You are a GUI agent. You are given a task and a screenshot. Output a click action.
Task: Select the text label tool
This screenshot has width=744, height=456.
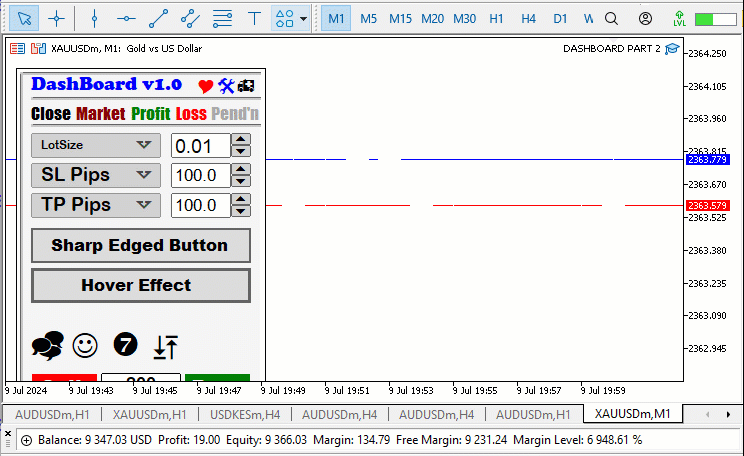coord(254,19)
